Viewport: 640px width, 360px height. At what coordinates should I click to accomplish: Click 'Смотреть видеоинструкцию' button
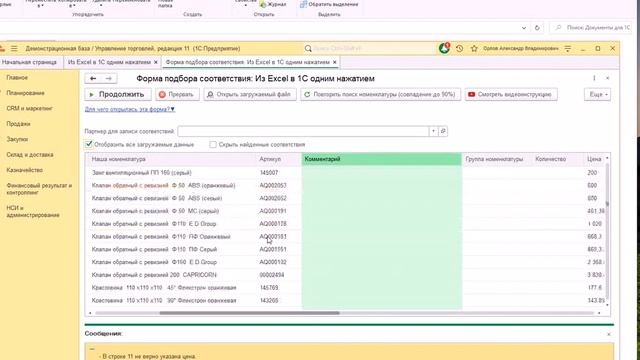[x=511, y=94]
